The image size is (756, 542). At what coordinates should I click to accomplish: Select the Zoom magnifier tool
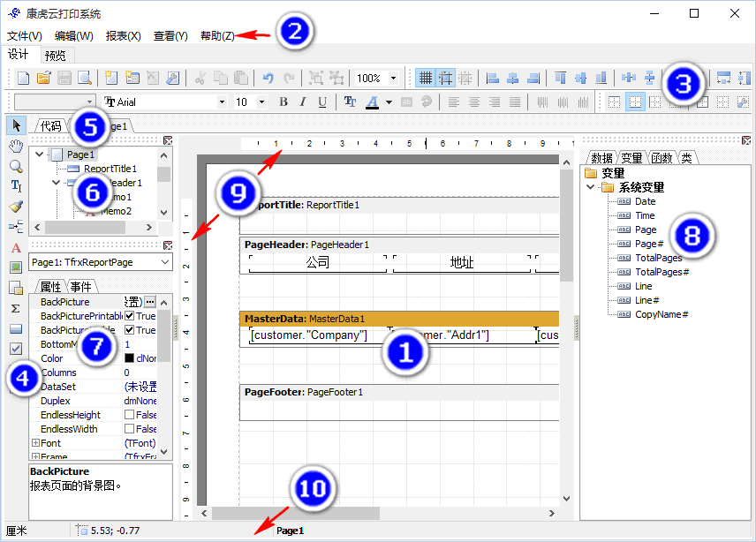[16, 165]
